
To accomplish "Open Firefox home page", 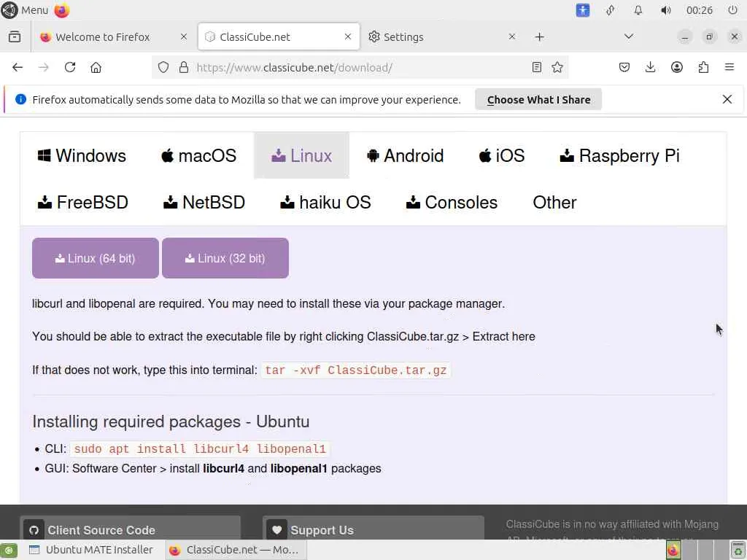I will 96,68.
